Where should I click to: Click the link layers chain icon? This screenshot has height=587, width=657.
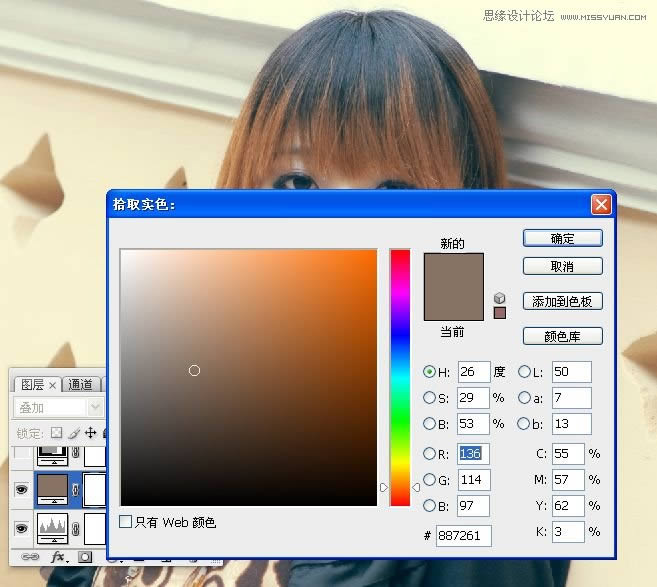coord(32,555)
